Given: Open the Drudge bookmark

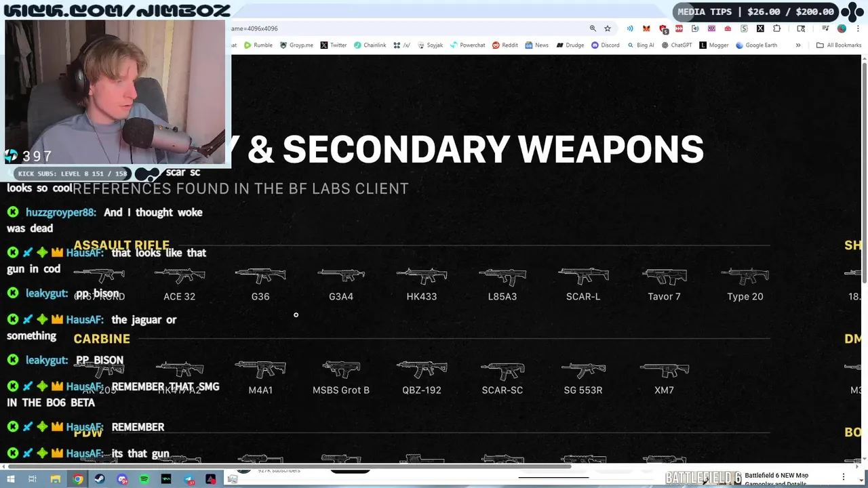Looking at the screenshot, I should click(x=570, y=45).
